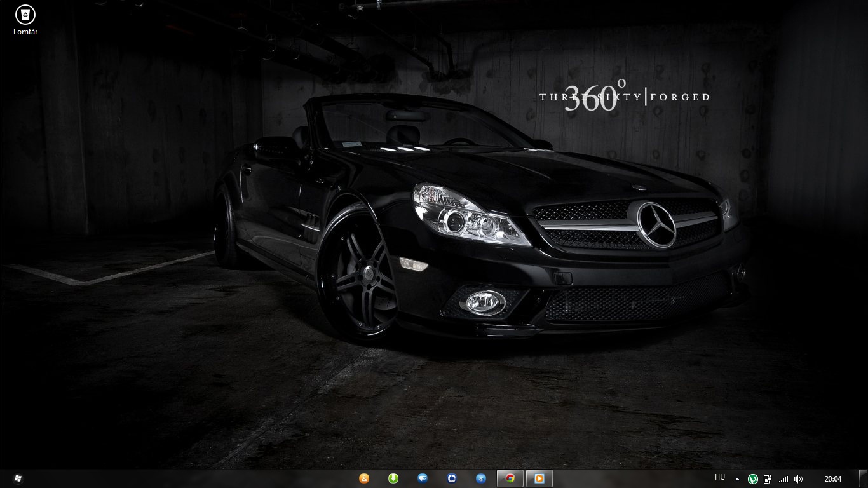The width and height of the screenshot is (868, 488).
Task: Click the 20:04 clock
Action: pos(833,479)
